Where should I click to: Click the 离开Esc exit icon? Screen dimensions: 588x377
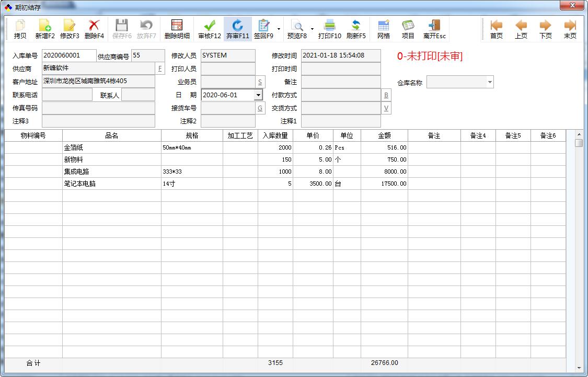434,29
